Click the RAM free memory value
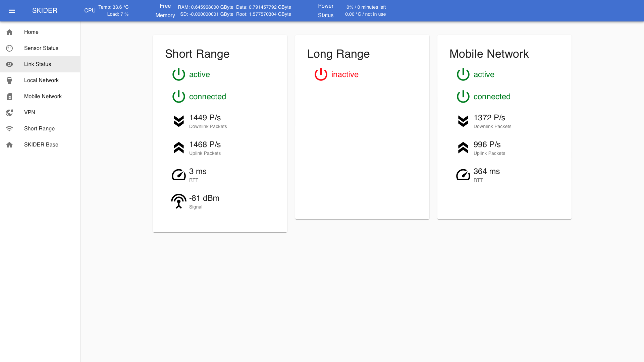Screen dimensions: 644x362 coord(206,7)
